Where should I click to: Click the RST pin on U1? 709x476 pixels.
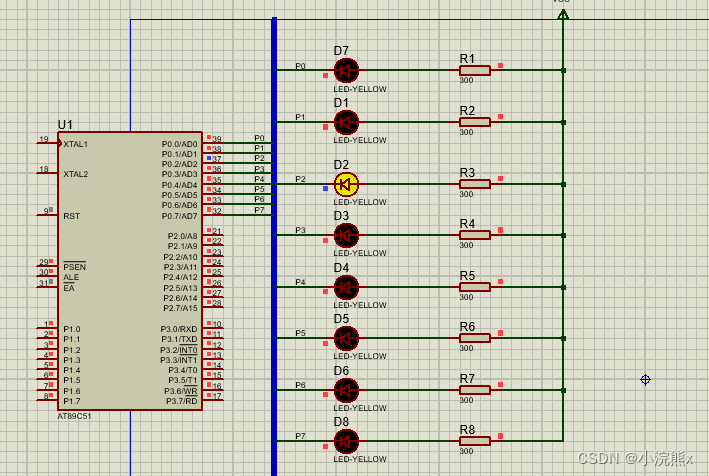(x=71, y=216)
